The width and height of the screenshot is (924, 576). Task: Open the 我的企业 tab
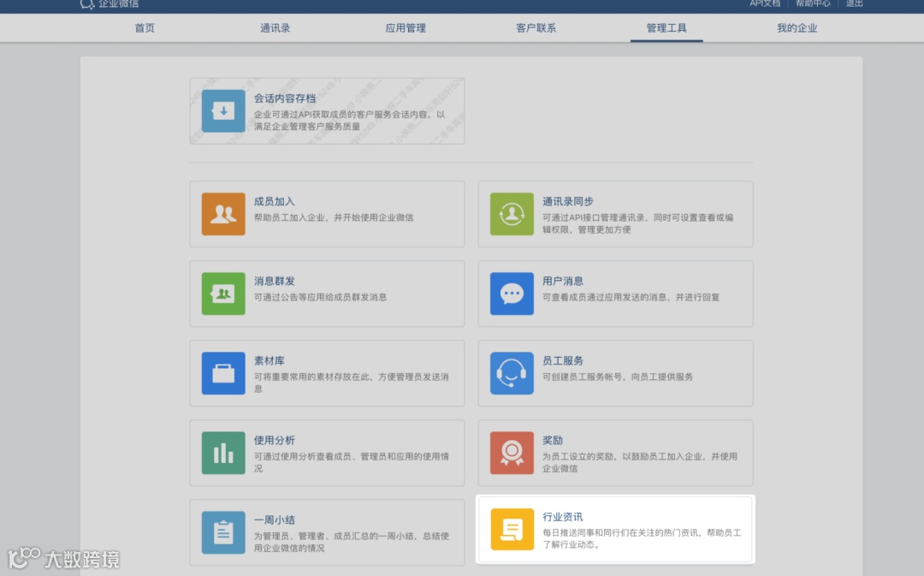pos(797,27)
